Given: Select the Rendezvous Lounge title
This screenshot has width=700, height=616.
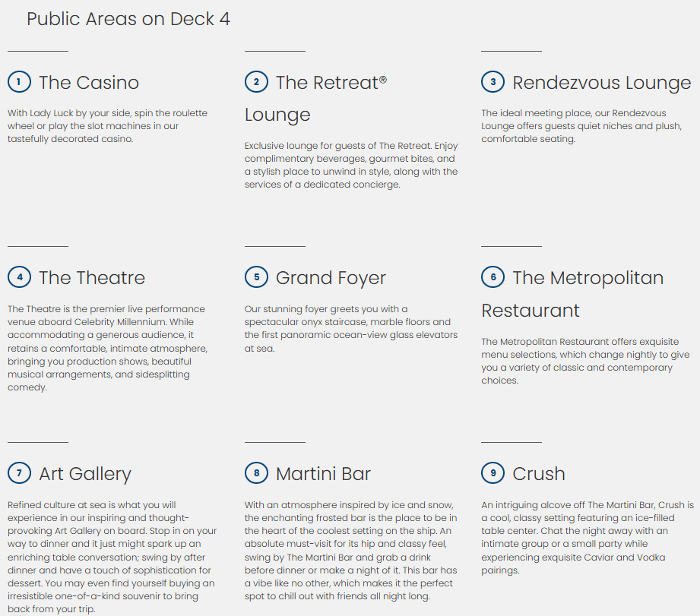Looking at the screenshot, I should click(601, 83).
